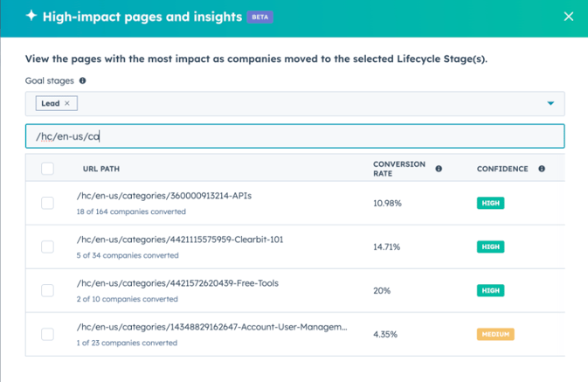Viewport: 588px width, 382px height.
Task: Click the HIGH badge in Free-Tools row
Action: tap(490, 290)
